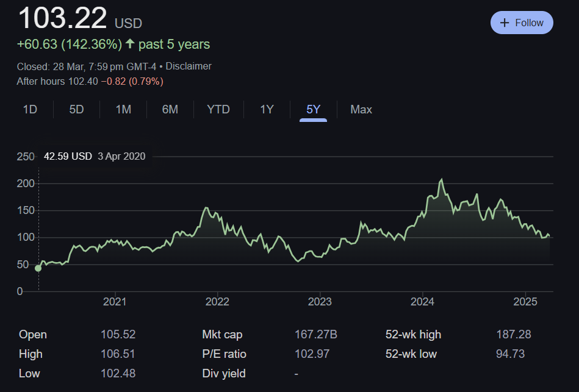Click the green data point marker on chart
Image resolution: width=579 pixels, height=392 pixels.
click(x=38, y=268)
